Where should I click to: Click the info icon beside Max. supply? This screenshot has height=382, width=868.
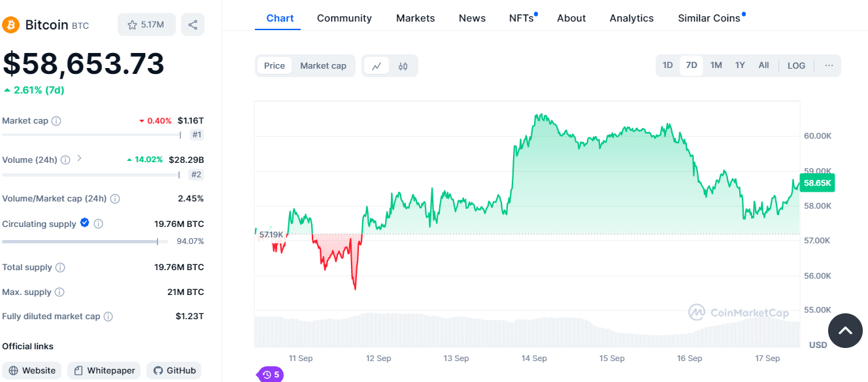point(59,292)
